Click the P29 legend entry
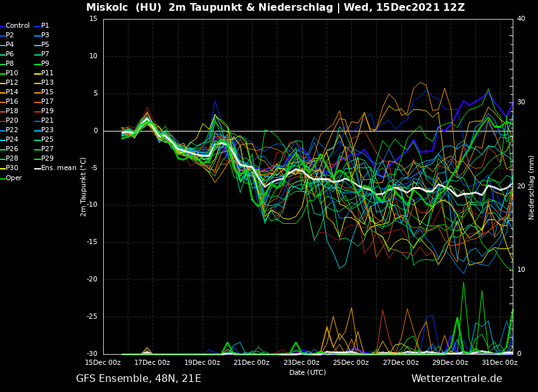Viewport: 538px width, 392px height. [x=47, y=159]
